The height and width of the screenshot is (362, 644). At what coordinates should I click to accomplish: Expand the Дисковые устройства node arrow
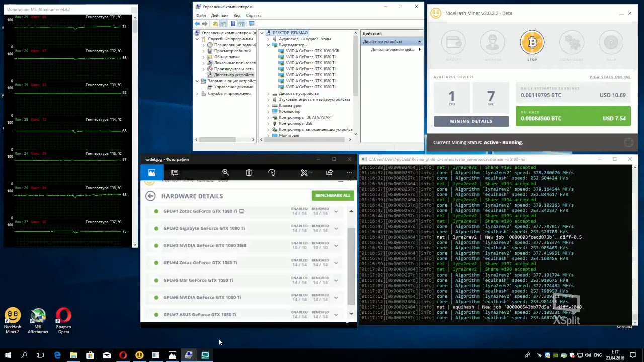pos(268,93)
